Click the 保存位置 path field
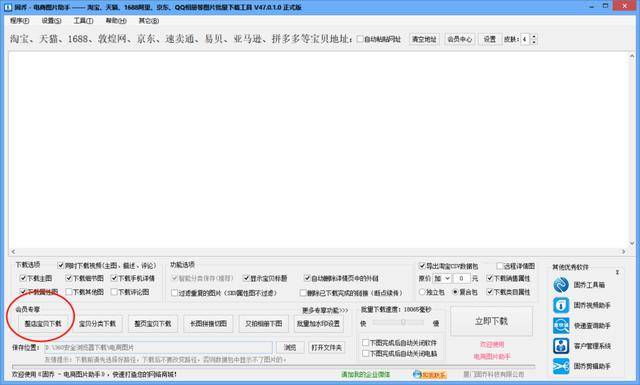The width and height of the screenshot is (640, 385). [158, 347]
